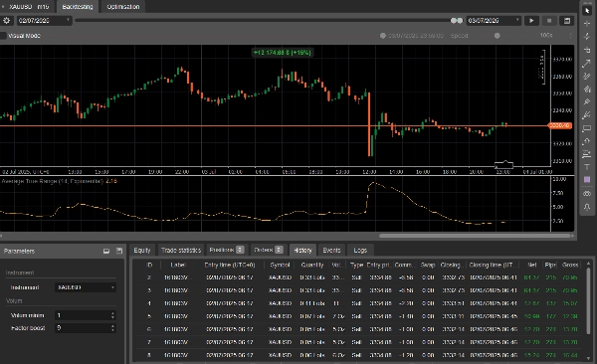Toggle the drawing visibility goggles icon
597x364 pixels.
(x=587, y=193)
